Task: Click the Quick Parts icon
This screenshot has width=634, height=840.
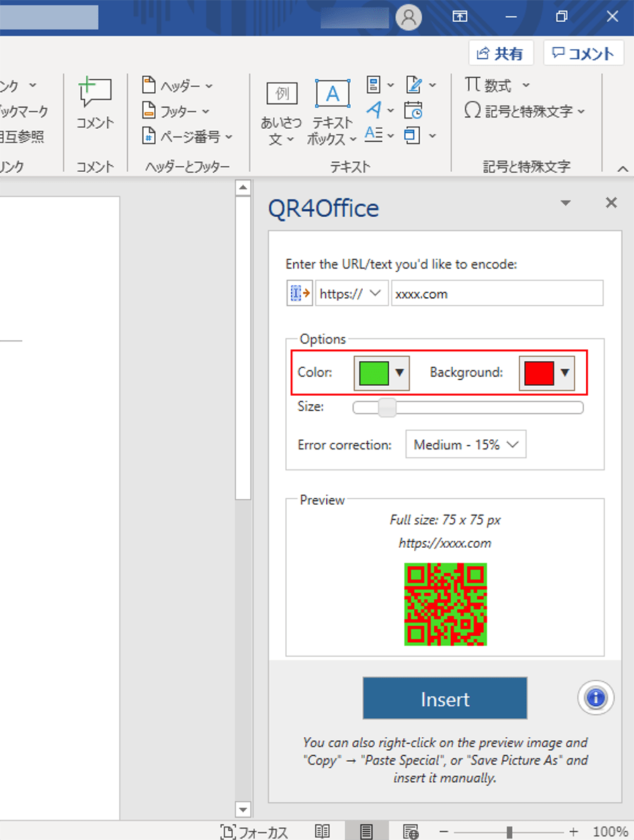Action: pos(380,84)
